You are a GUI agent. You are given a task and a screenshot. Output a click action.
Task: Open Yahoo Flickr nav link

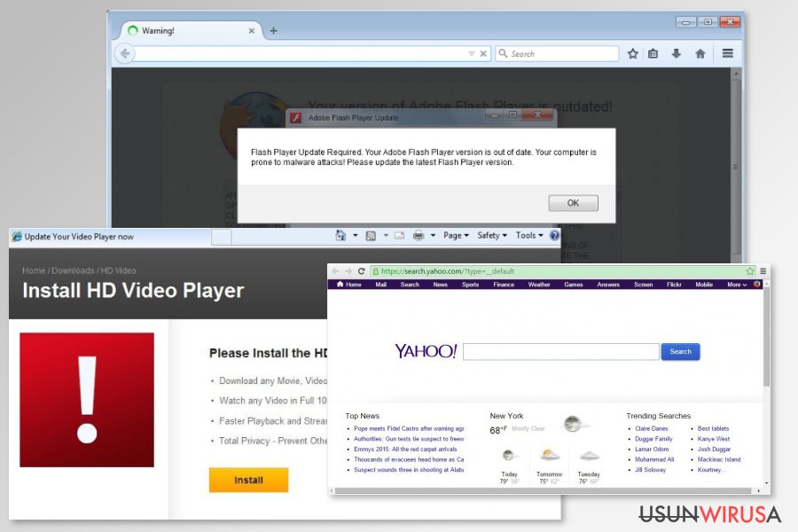click(x=674, y=285)
